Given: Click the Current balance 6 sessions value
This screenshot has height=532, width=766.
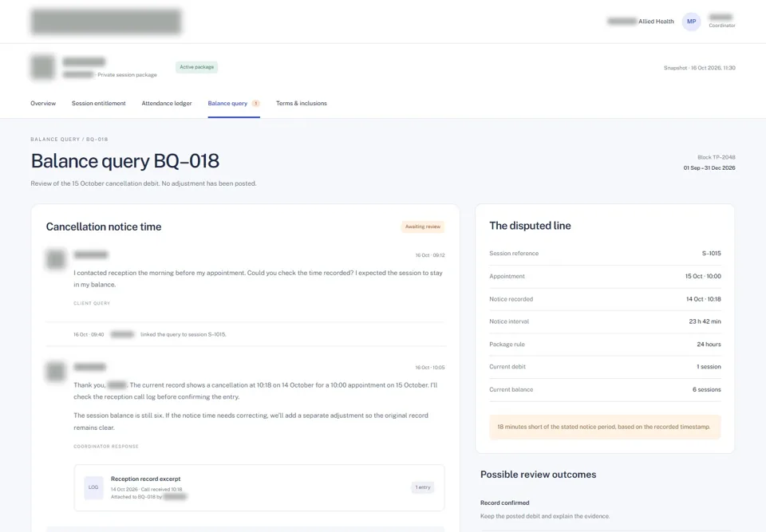Looking at the screenshot, I should point(706,389).
